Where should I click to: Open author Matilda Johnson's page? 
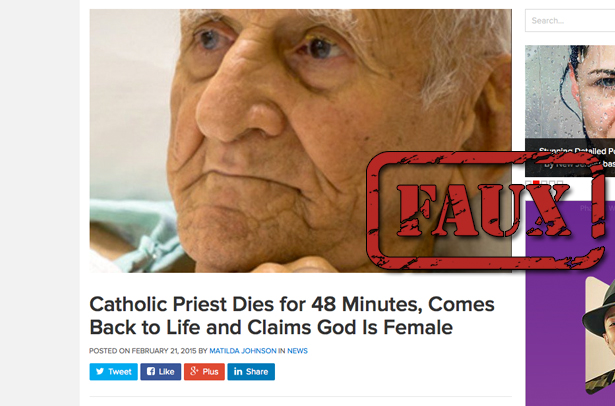(243, 351)
